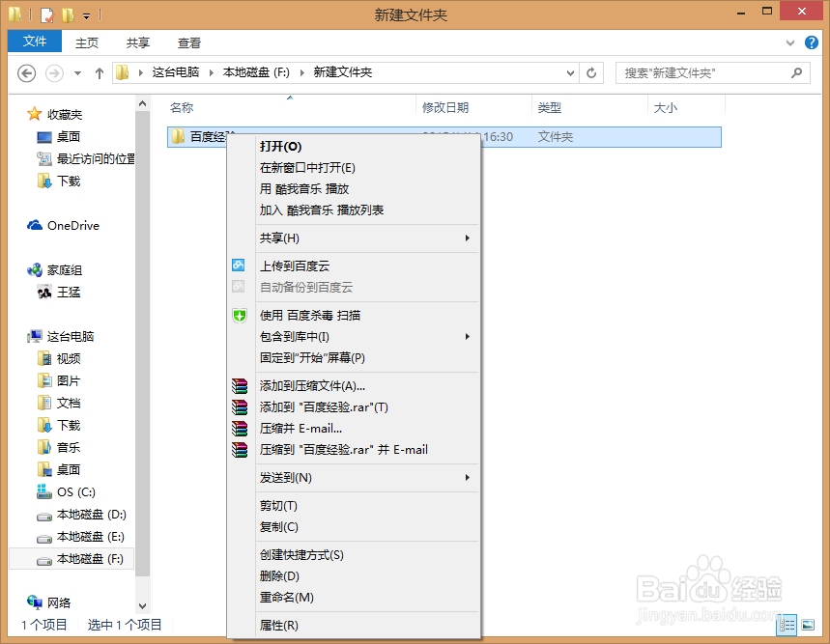Open 这台电脑 in navigation pane

[x=60, y=337]
